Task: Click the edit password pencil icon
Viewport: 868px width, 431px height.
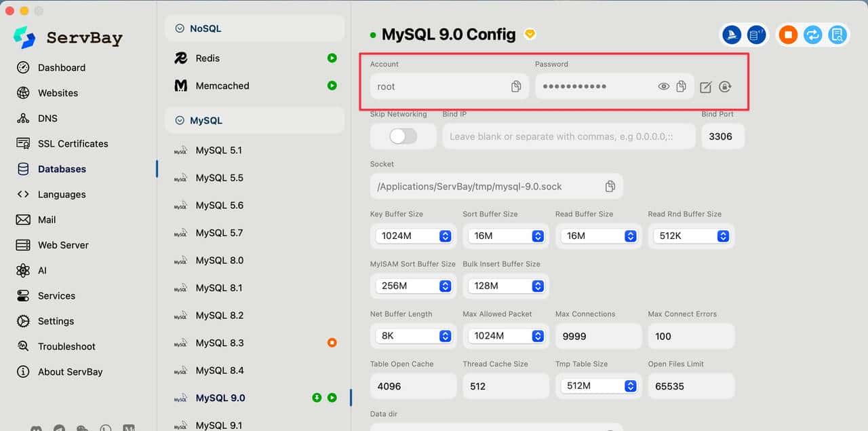Action: tap(706, 87)
